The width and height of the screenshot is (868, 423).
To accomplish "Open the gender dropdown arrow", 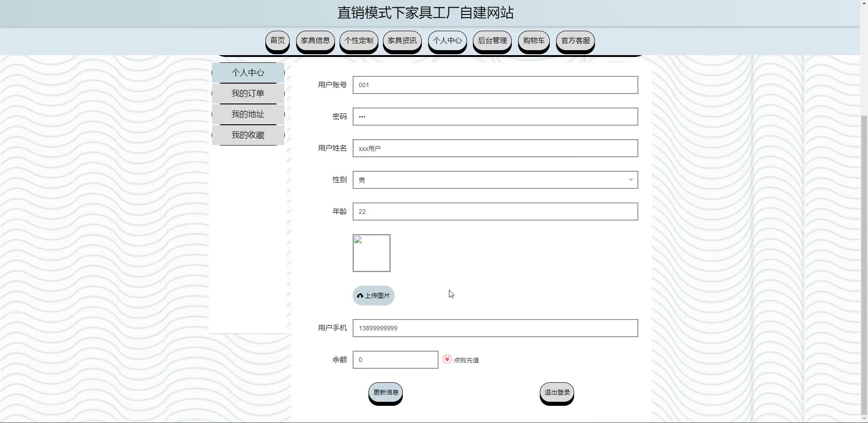I will (631, 180).
